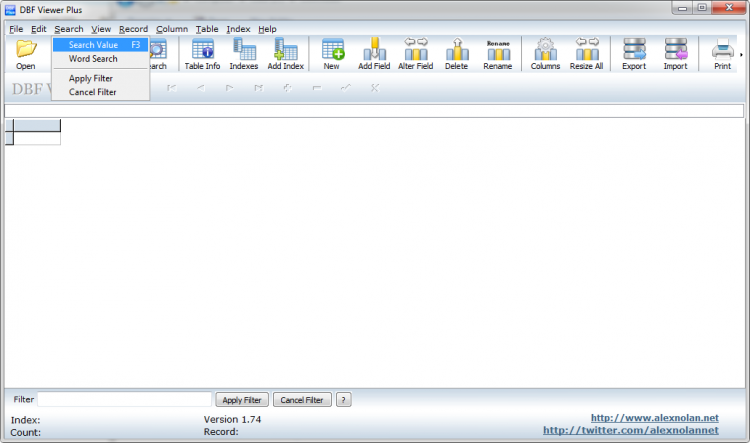750x443 pixels.
Task: Click the long field above the grid
Action: coord(374,111)
